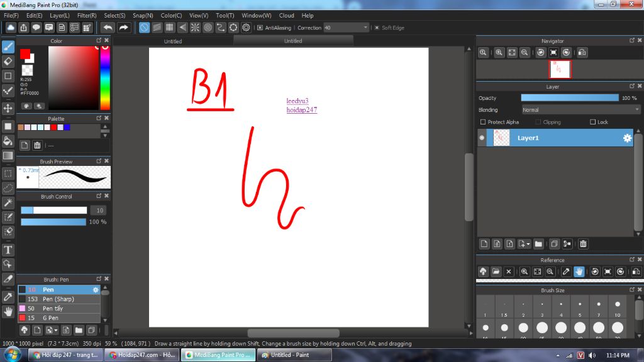Enable Protect Alpha checkbox
Image resolution: width=644 pixels, height=362 pixels.
[x=483, y=122]
